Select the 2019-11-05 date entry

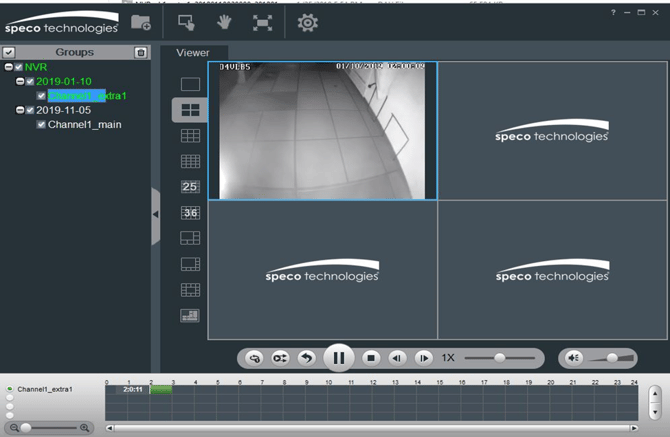pos(63,110)
